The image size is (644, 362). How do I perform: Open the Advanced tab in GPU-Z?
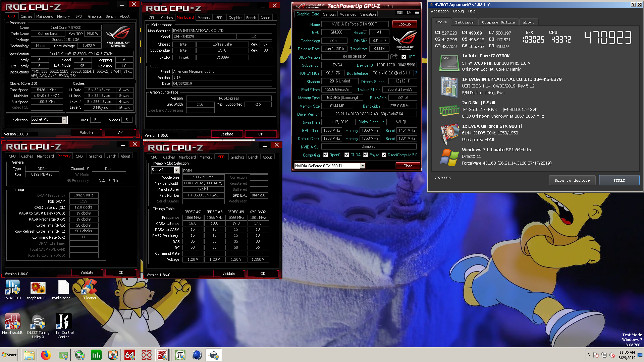click(348, 14)
